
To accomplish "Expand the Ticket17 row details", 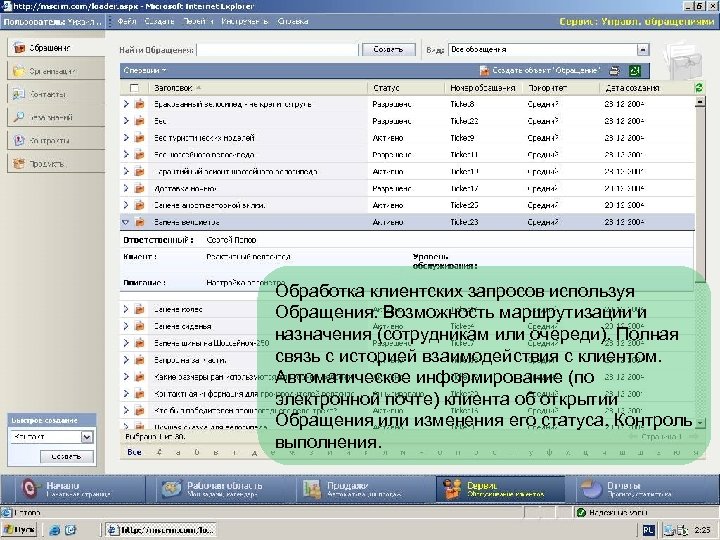I will 126,188.
